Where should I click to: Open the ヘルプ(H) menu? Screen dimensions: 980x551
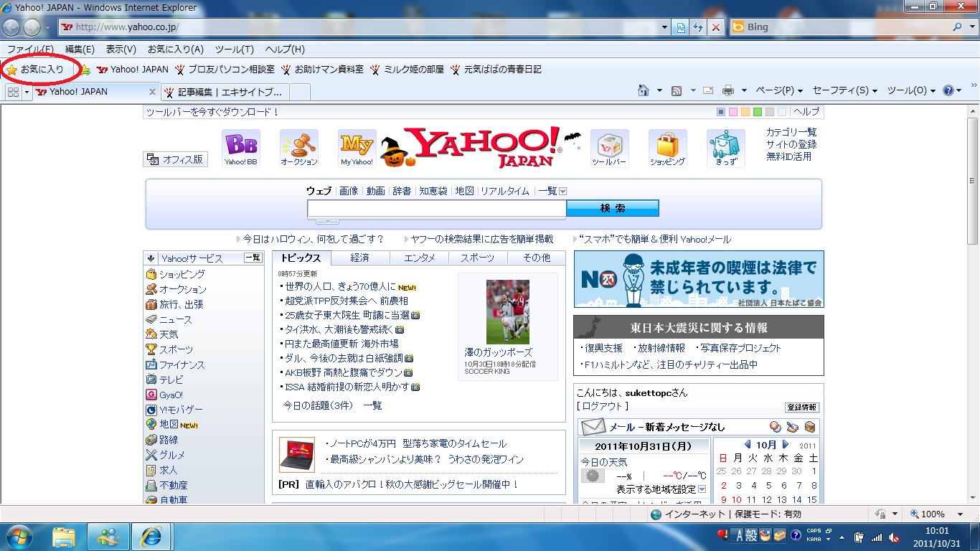pos(285,50)
